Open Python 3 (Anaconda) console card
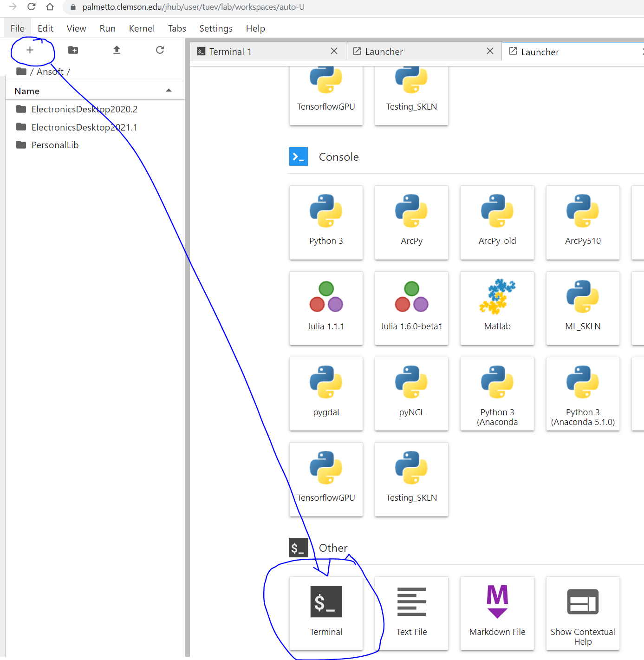The height and width of the screenshot is (660, 644). [x=497, y=394]
